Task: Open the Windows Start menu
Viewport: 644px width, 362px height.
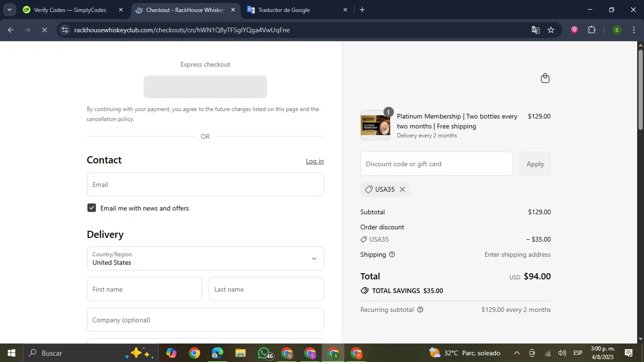Action: click(x=11, y=353)
